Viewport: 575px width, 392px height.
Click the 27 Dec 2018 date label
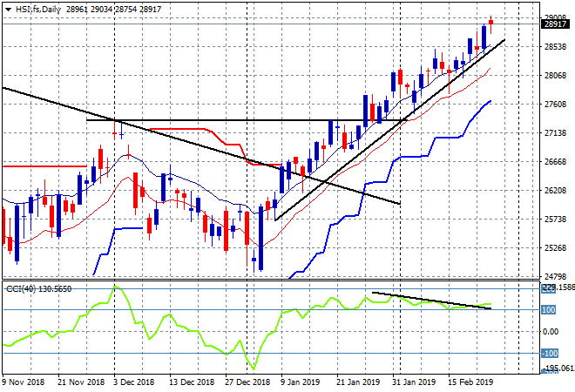[x=247, y=382]
